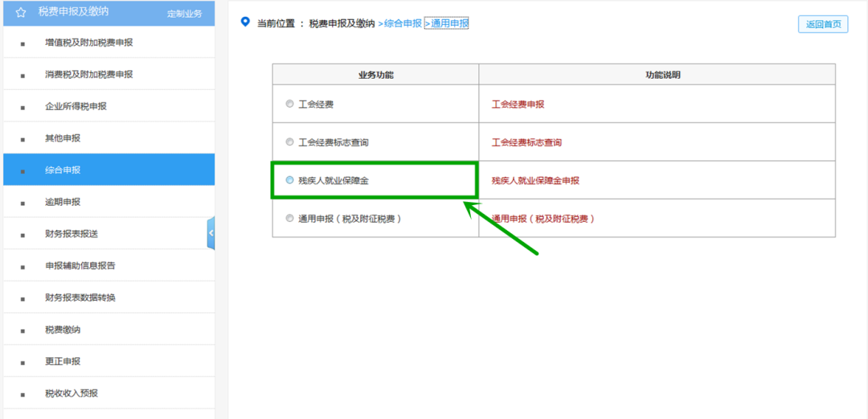
Task: Open 财务报表数据转换 menu item
Action: 109,298
